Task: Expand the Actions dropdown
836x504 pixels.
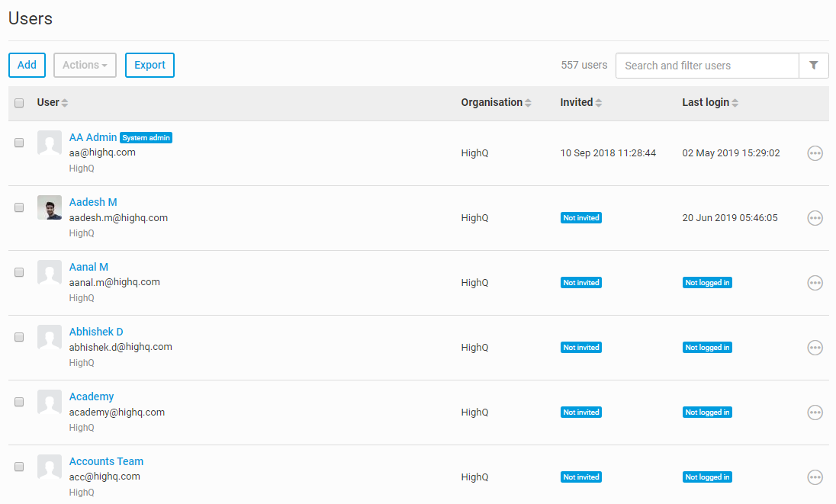Action: [x=85, y=66]
